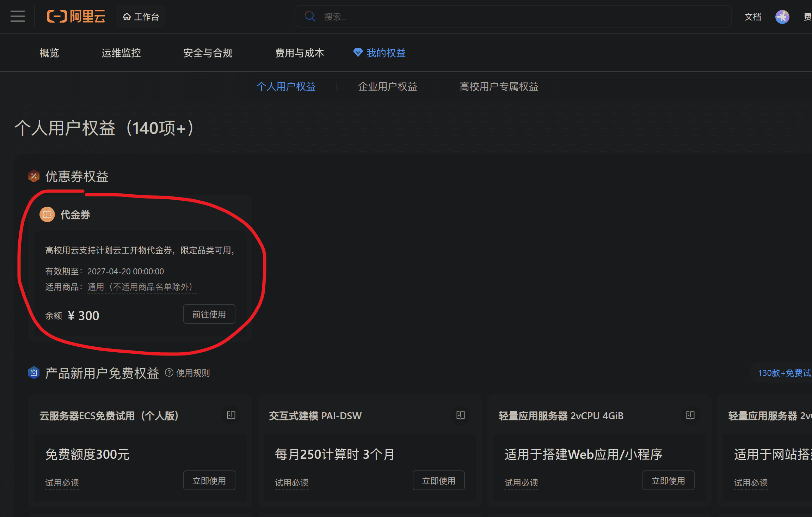Open the ECS free trial guide icon
812x517 pixels.
pyautogui.click(x=231, y=415)
